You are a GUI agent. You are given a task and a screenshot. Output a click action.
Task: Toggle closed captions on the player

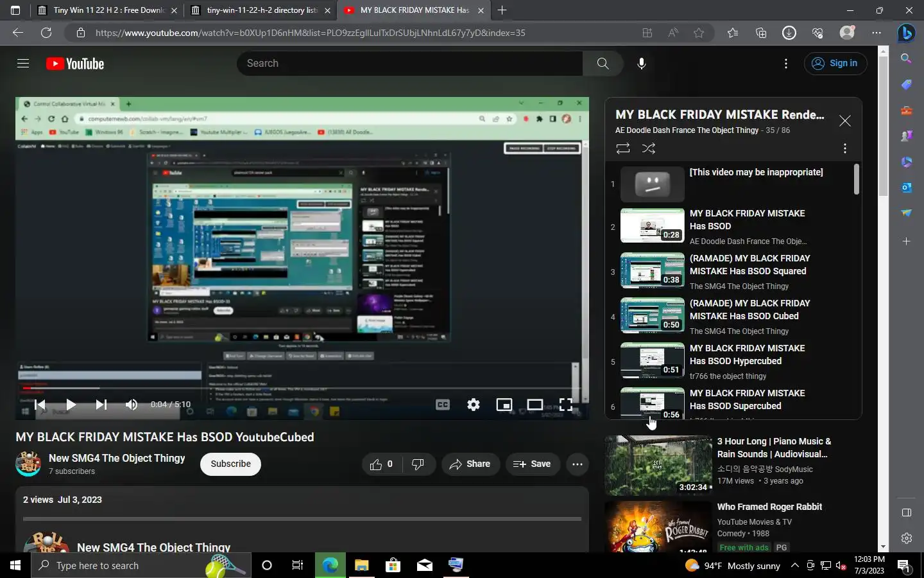click(x=443, y=405)
